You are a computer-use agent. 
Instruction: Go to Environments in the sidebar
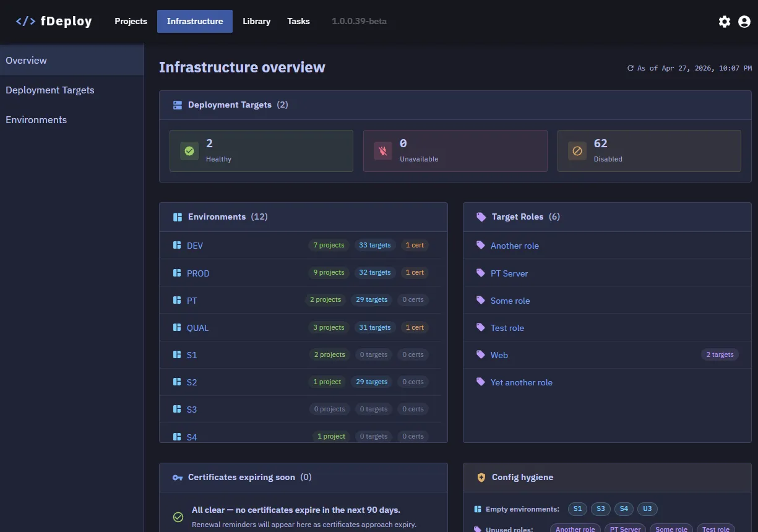point(72,119)
